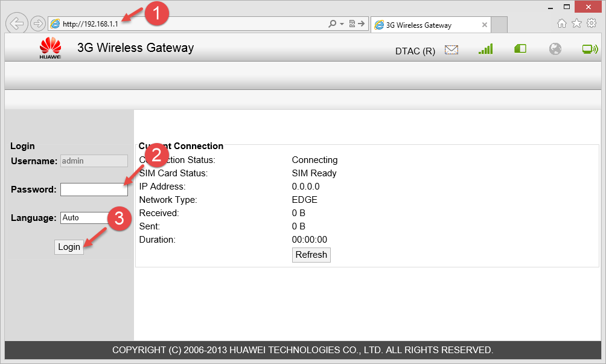Minimize the browser window
The height and width of the screenshot is (364, 606).
click(550, 7)
